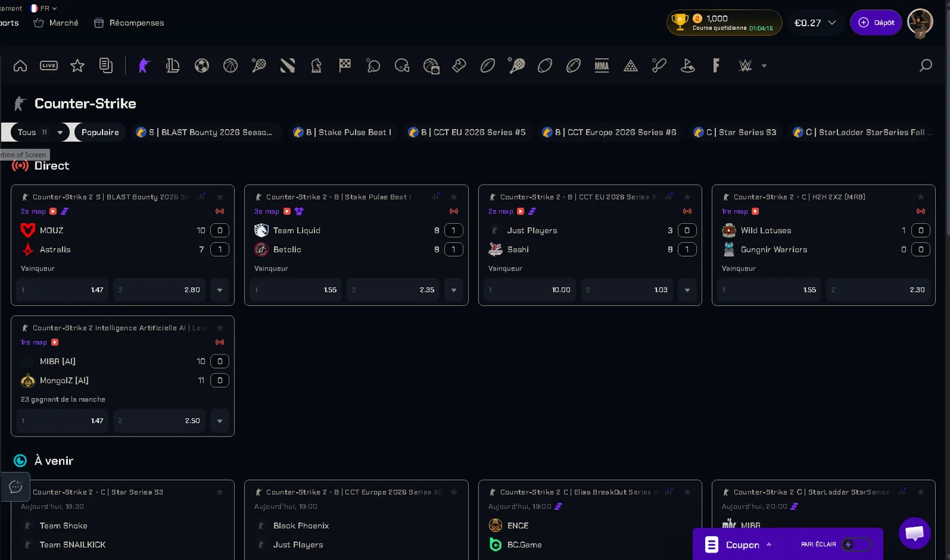The height and width of the screenshot is (560, 950).
Task: Select the boxing glove icon
Action: point(459,66)
